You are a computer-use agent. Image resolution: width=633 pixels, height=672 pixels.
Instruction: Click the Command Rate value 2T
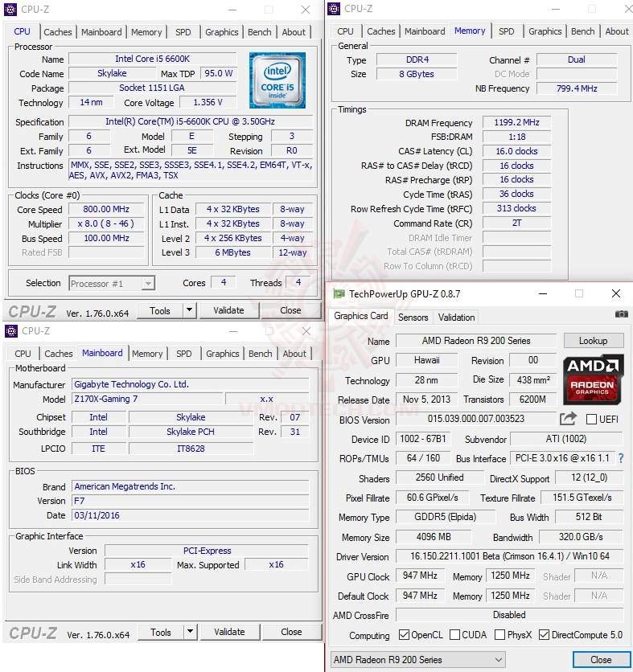tap(516, 223)
